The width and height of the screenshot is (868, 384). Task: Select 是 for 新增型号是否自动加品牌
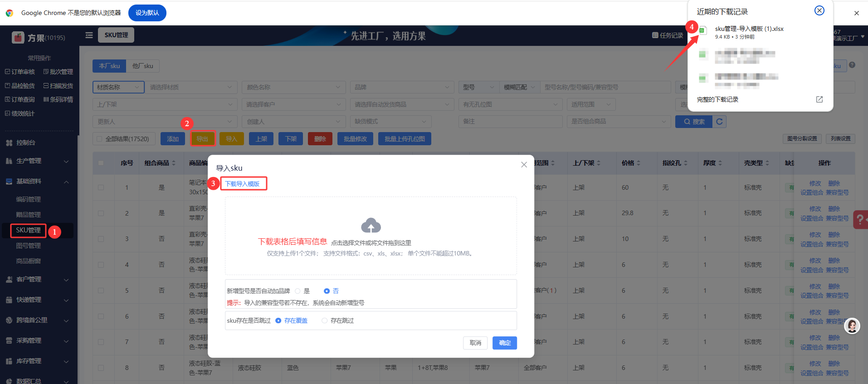coord(298,291)
